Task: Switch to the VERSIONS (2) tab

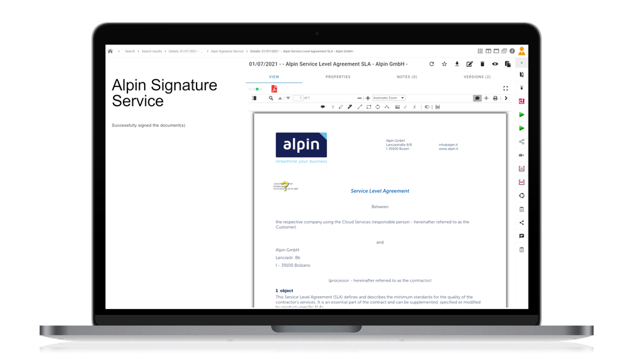Action: coord(477,77)
